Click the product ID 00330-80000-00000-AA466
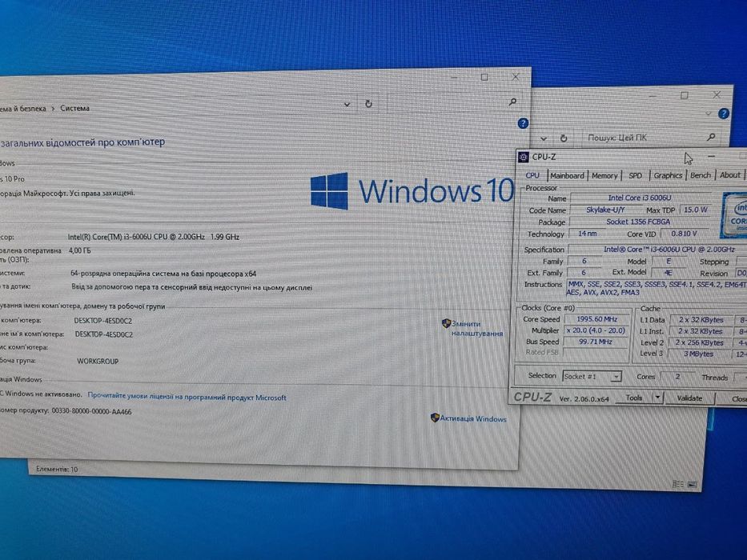 91,411
